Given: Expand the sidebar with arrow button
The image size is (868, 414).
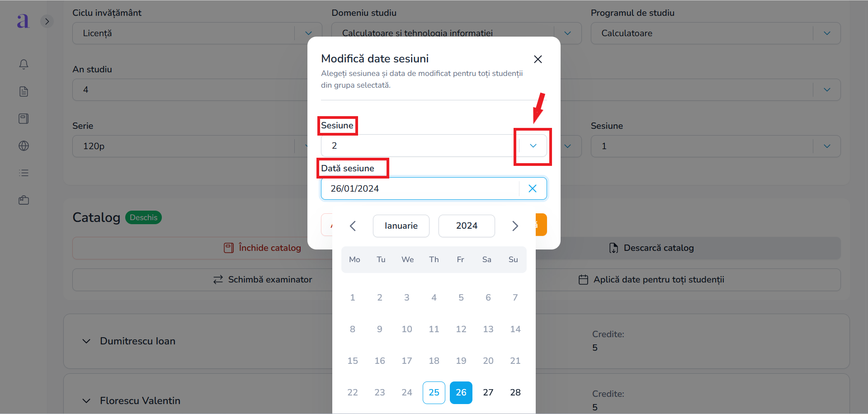Looking at the screenshot, I should (x=47, y=21).
